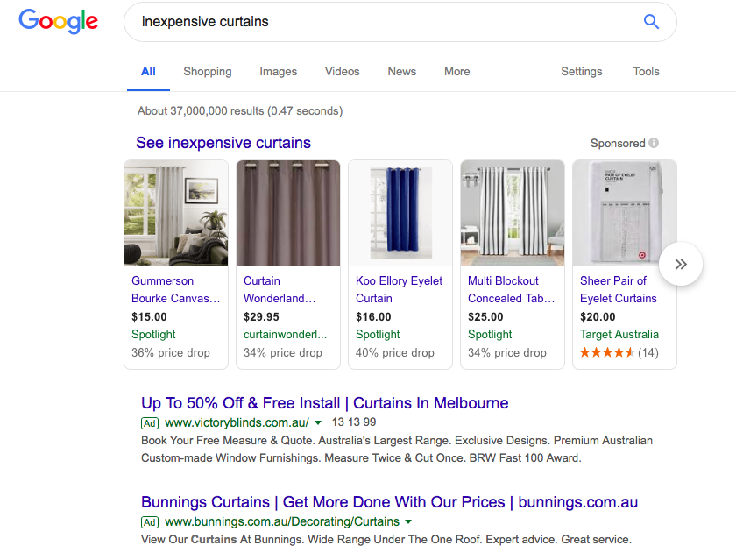
Task: Click the blue Koo Ellory Eyelet Curtain image
Action: pyautogui.click(x=400, y=213)
